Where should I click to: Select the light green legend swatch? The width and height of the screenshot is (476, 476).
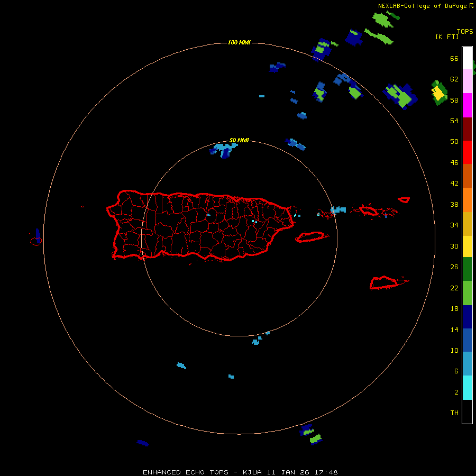(x=467, y=293)
